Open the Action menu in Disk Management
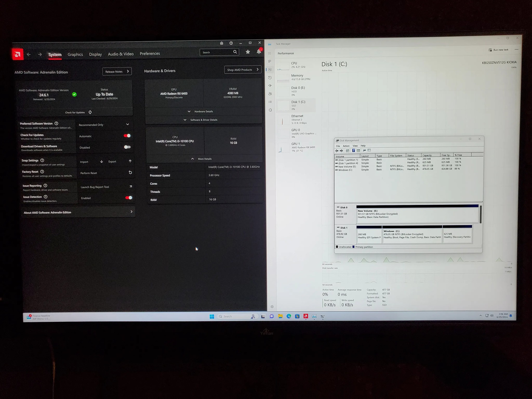Viewport: 532px width, 399px height. tap(346, 146)
